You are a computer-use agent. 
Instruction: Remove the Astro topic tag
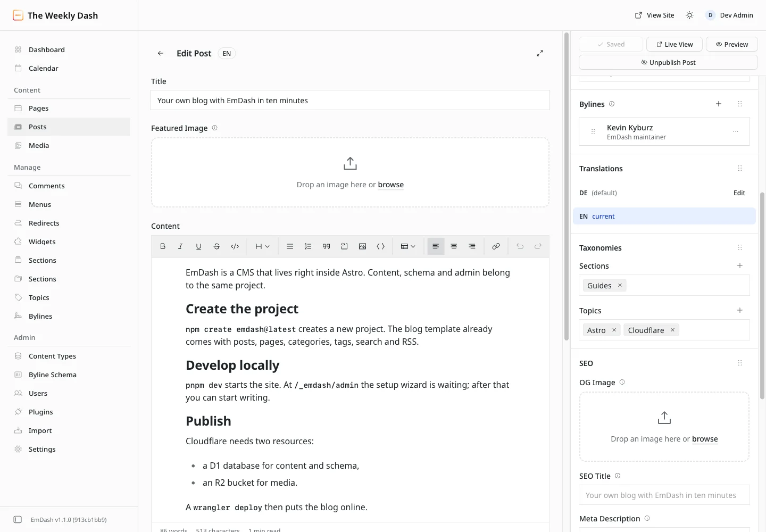point(614,330)
